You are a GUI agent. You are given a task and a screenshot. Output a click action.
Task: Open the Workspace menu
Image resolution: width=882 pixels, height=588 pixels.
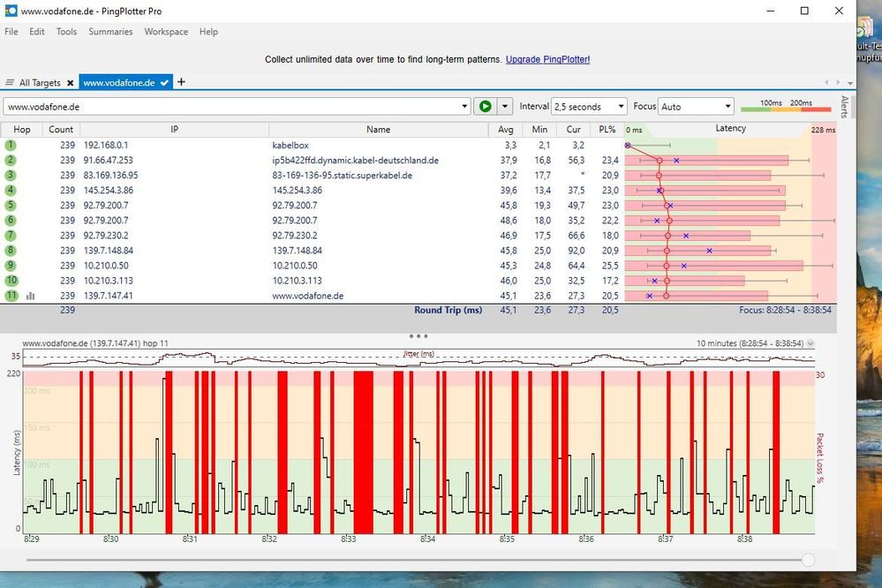165,32
